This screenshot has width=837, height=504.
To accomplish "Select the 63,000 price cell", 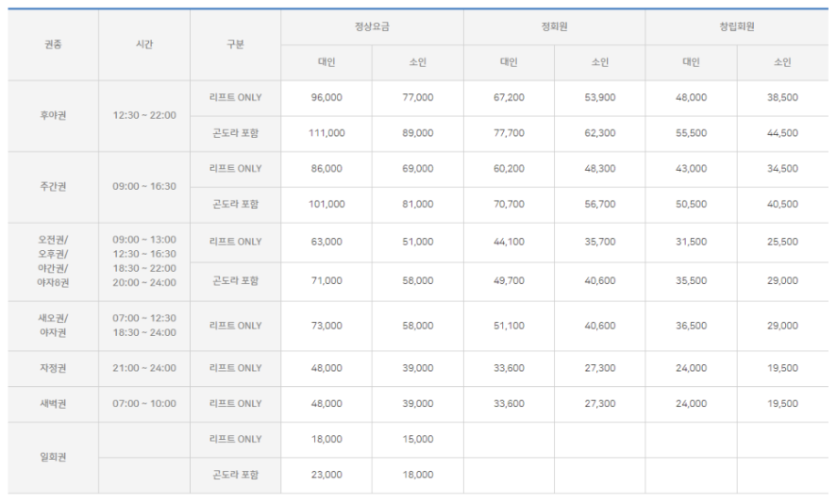I will (x=326, y=242).
